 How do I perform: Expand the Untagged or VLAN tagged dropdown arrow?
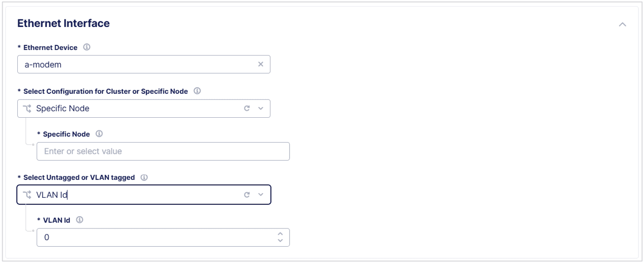260,195
